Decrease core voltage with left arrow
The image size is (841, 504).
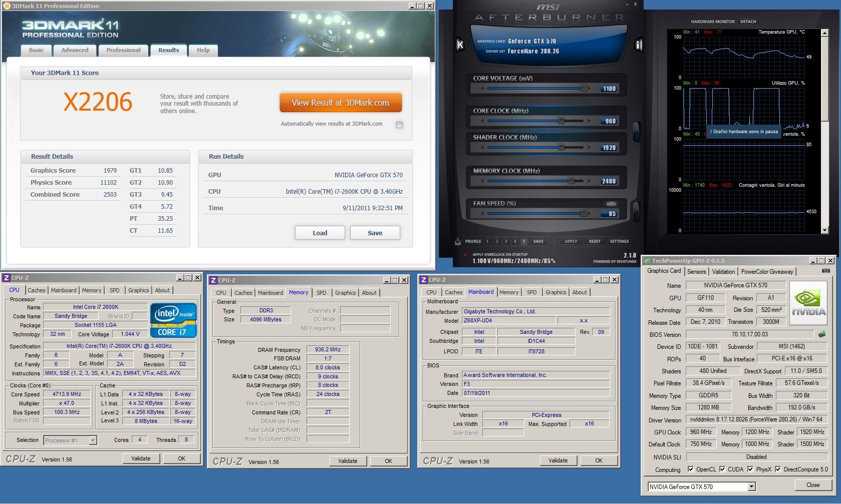[x=482, y=89]
